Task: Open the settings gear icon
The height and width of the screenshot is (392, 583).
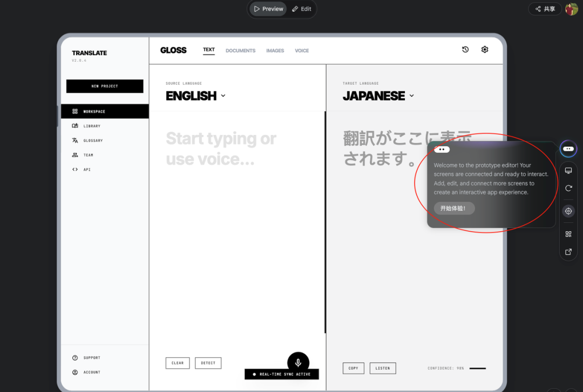Action: [485, 50]
